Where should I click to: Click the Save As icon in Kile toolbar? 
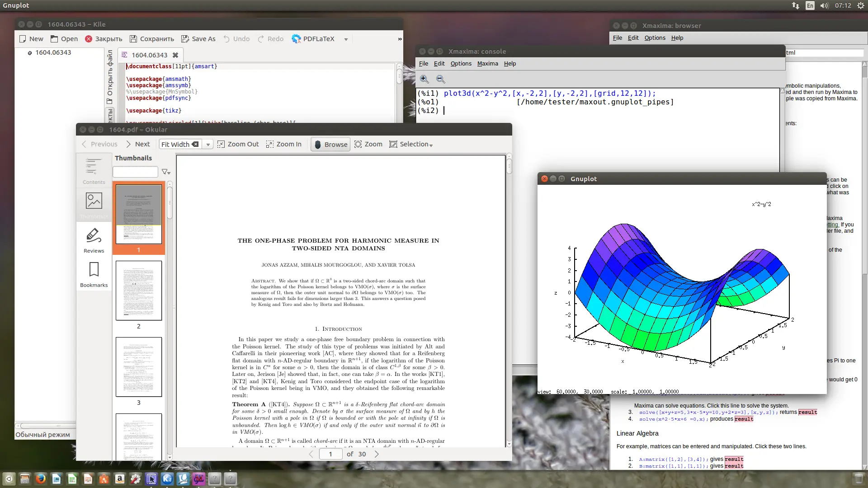(x=185, y=39)
